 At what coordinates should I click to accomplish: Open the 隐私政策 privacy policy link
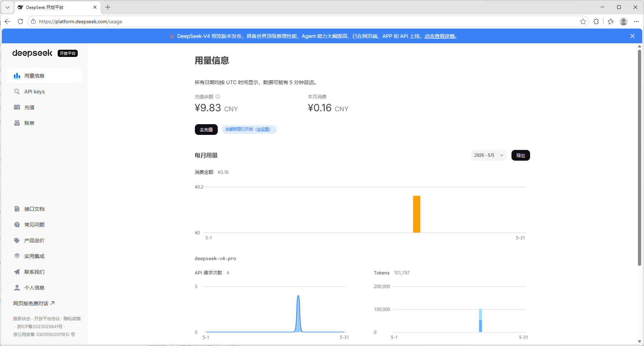coord(72,318)
